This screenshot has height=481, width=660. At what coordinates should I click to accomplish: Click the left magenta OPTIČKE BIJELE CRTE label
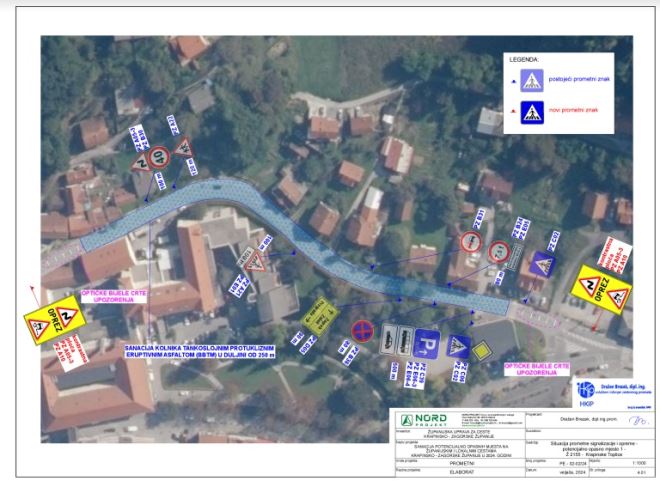tap(100, 297)
